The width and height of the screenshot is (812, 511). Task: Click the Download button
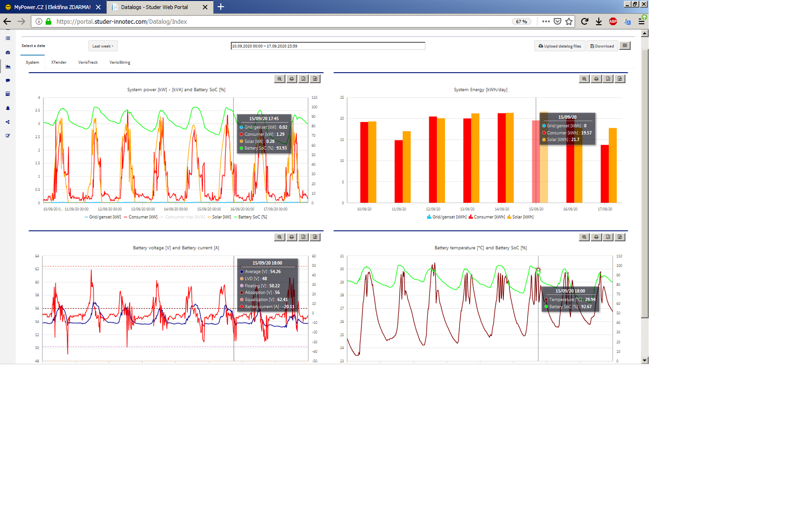[602, 46]
